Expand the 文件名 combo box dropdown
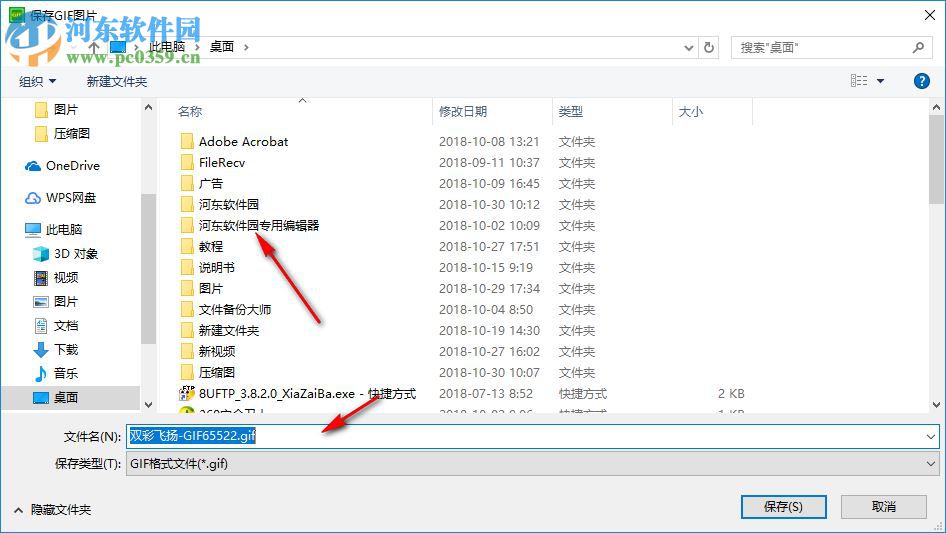This screenshot has width=946, height=533. 930,436
